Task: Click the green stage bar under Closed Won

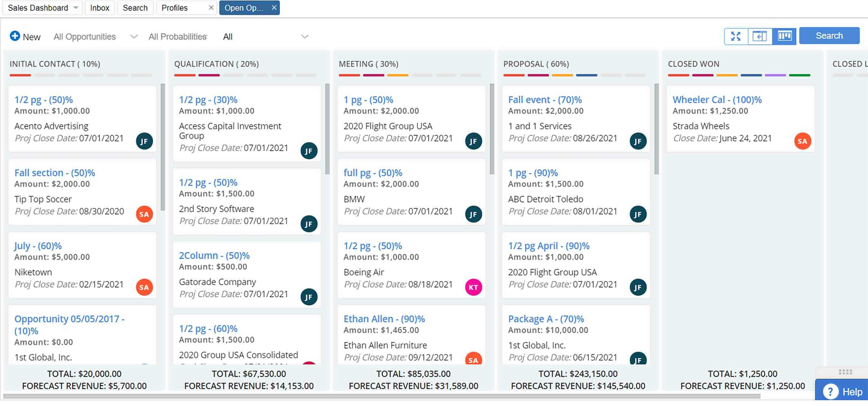Action: click(799, 75)
